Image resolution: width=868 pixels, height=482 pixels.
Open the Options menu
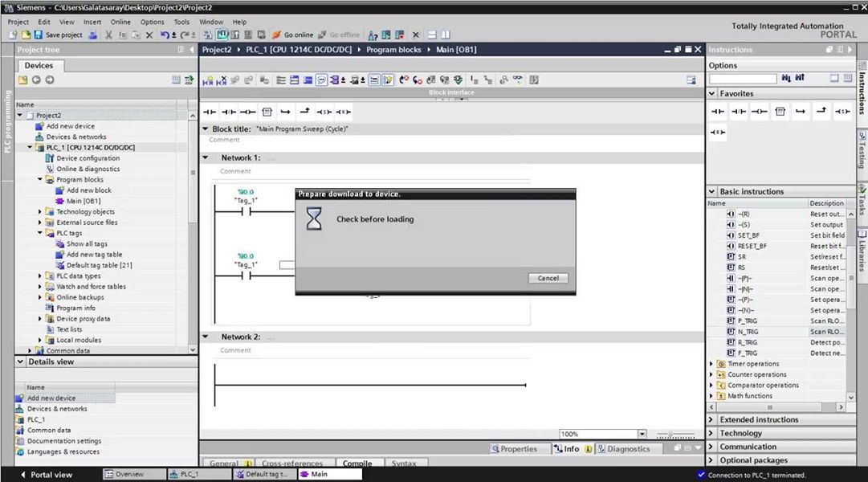153,22
